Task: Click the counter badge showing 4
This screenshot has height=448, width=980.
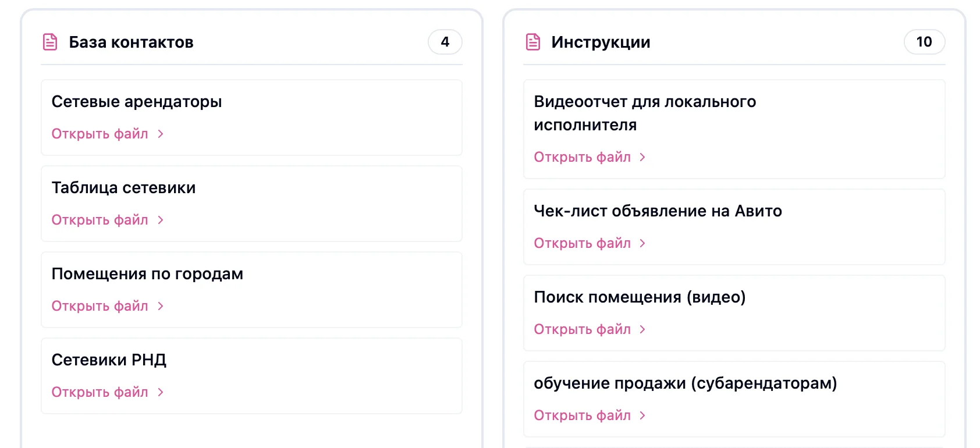Action: [445, 41]
